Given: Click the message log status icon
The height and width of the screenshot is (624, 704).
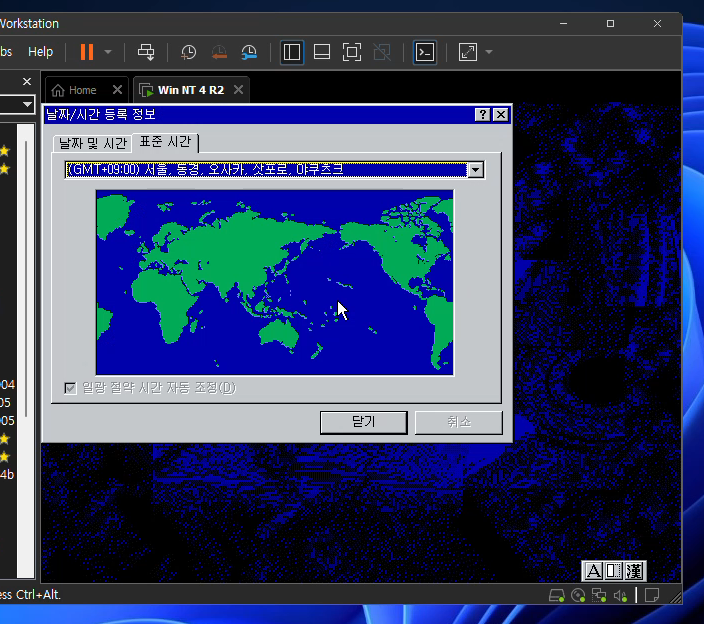Looking at the screenshot, I should (651, 595).
